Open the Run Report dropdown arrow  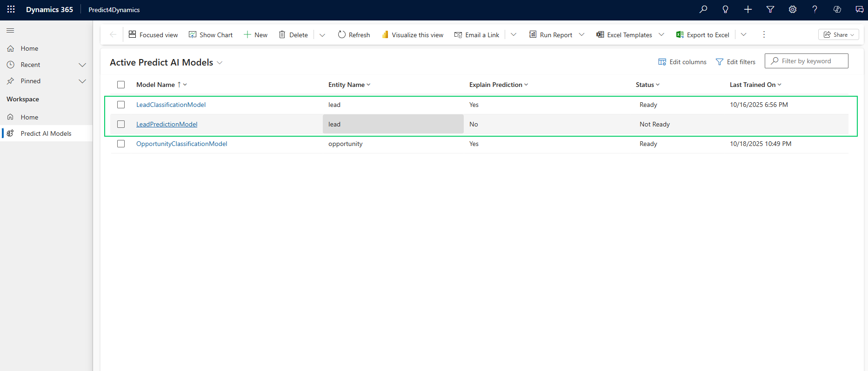tap(581, 35)
